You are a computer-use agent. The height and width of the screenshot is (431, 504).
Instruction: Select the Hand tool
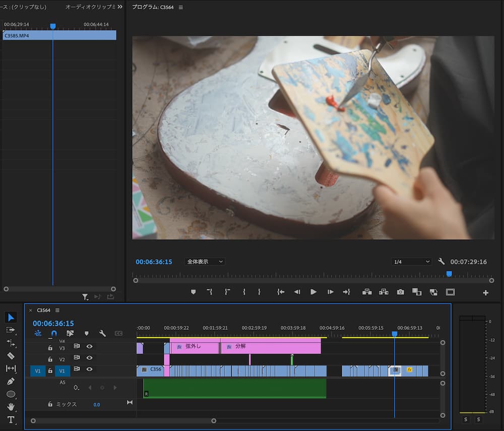click(x=11, y=407)
